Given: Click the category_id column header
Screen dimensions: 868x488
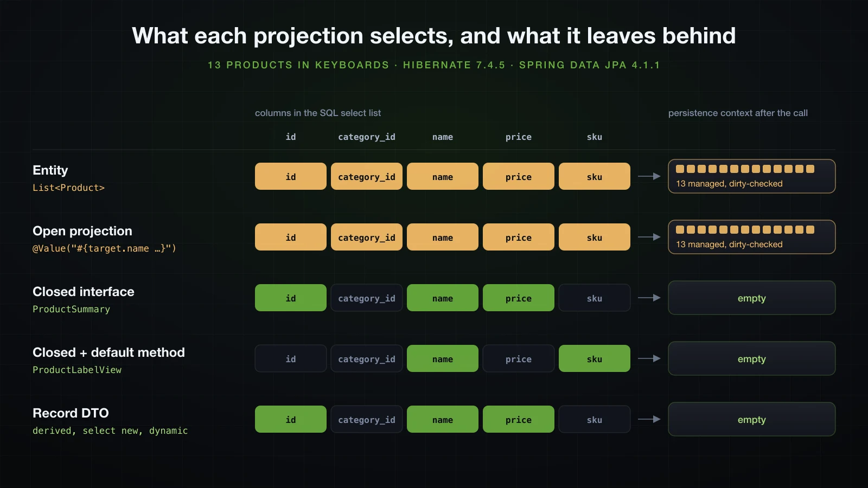Looking at the screenshot, I should click(x=367, y=137).
